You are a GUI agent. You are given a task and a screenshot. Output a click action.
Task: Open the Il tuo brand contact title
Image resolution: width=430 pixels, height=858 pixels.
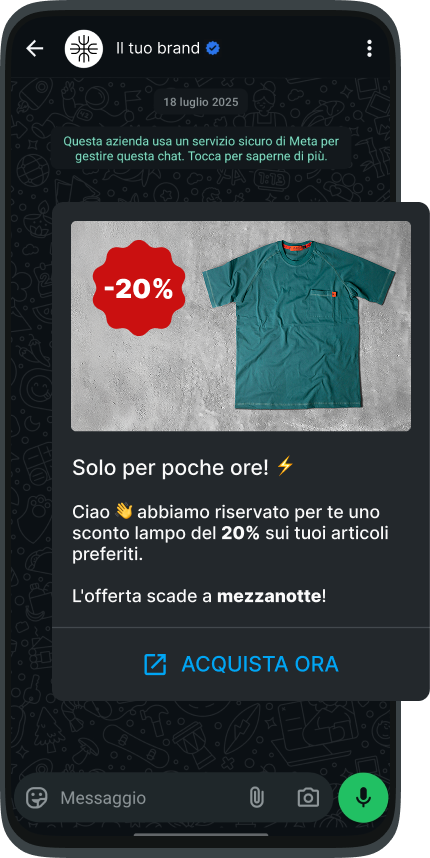click(x=158, y=49)
